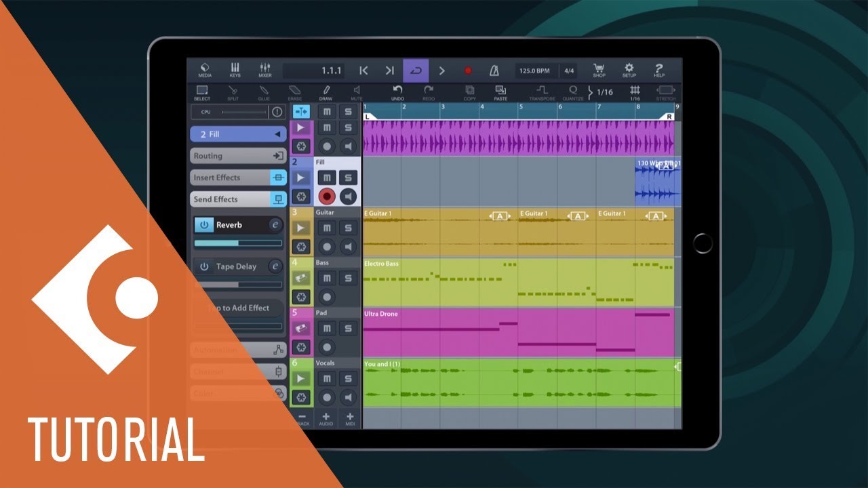Toggle monitoring on the Fill track
Image resolution: width=868 pixels, height=488 pixels.
(348, 197)
